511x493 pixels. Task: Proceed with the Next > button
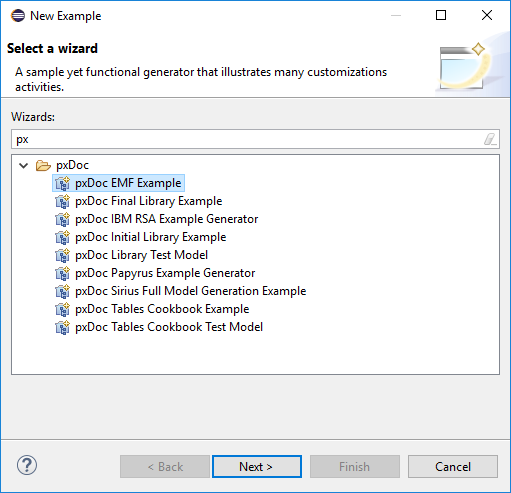tap(257, 466)
